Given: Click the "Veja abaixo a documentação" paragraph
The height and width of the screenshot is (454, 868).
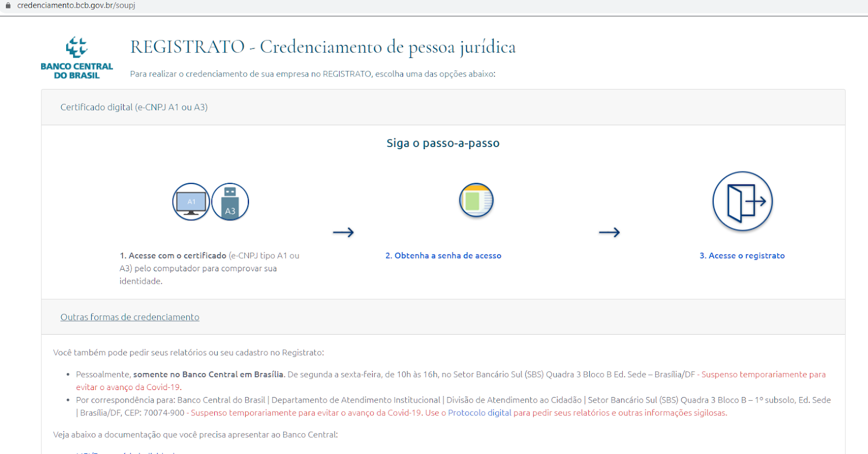Looking at the screenshot, I should [x=195, y=434].
